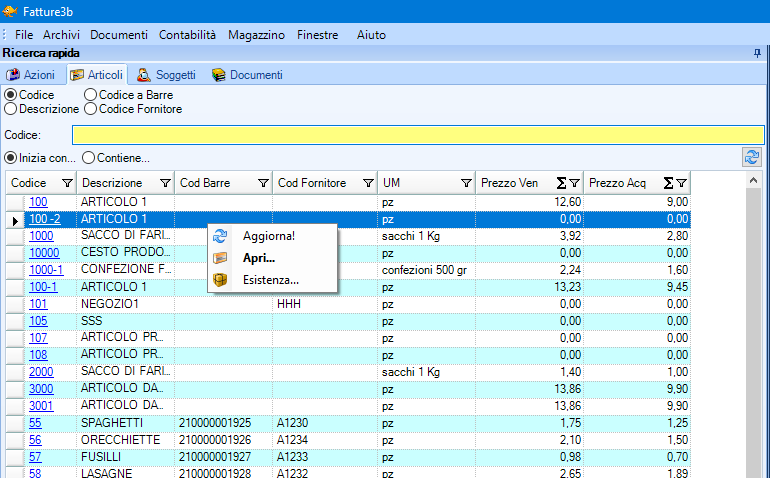Click the Esistenza box icon in context menu

[x=221, y=280]
